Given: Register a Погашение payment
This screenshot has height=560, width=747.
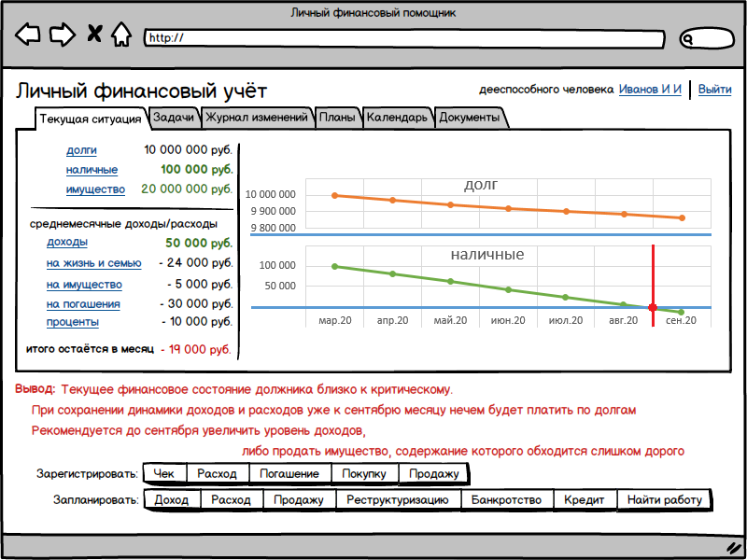Looking at the screenshot, I should point(289,474).
